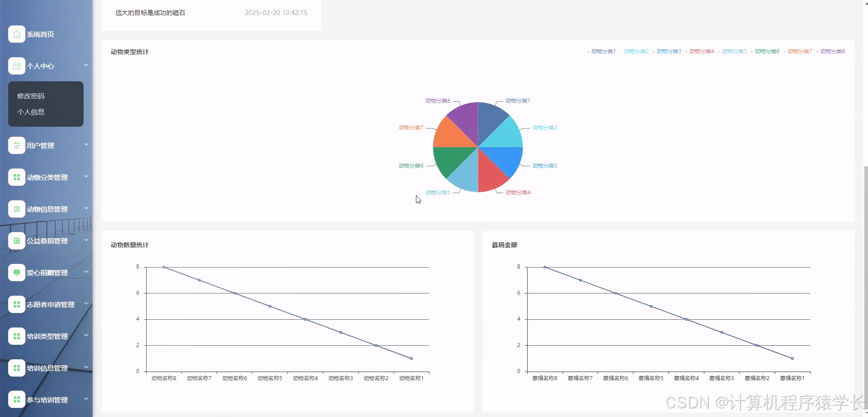868x417 pixels.
Task: Click the 动物信息管理 list icon
Action: pos(17,209)
